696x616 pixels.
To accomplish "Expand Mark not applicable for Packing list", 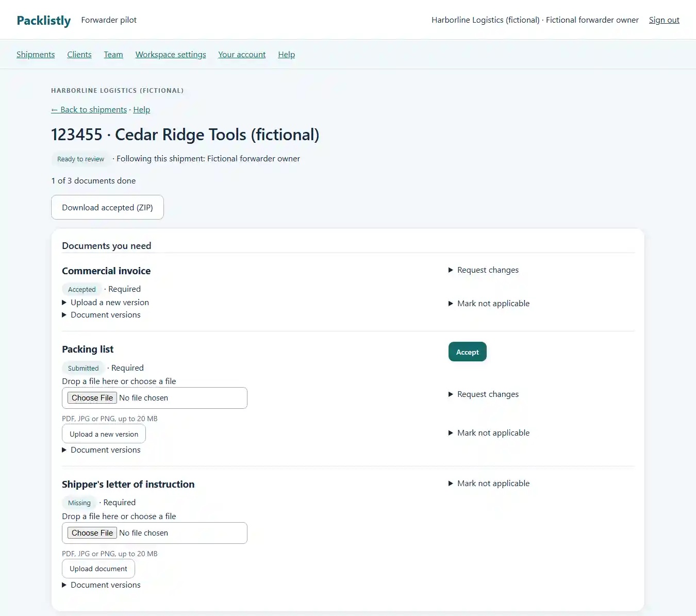I will [489, 433].
